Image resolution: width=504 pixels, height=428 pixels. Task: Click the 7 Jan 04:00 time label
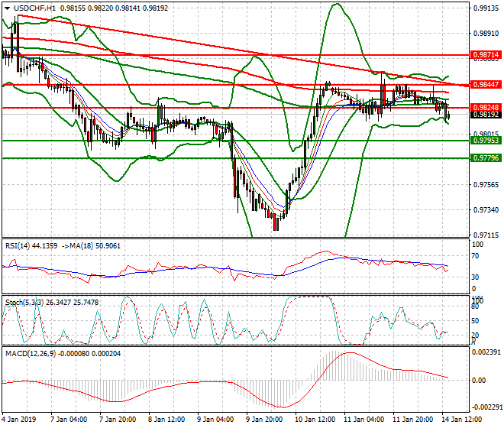[69, 420]
